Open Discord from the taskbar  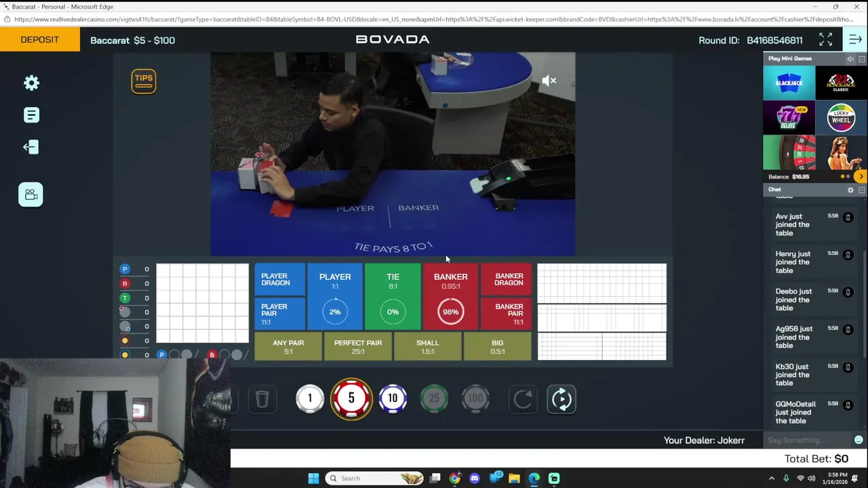(474, 479)
